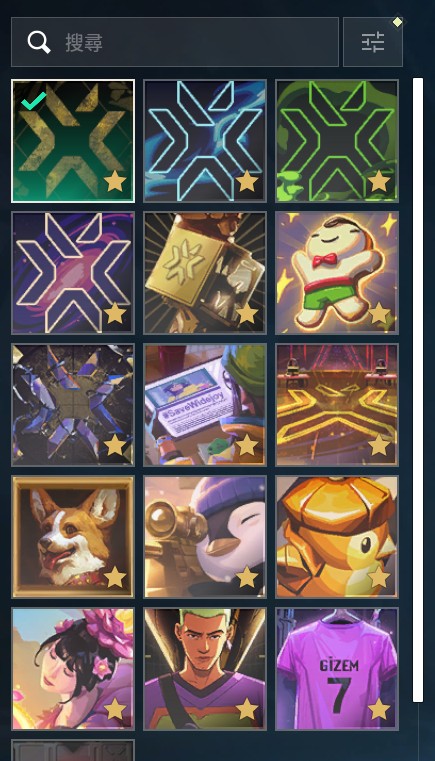Select the penguin with sniper scope card
The height and width of the screenshot is (761, 435).
(205, 537)
